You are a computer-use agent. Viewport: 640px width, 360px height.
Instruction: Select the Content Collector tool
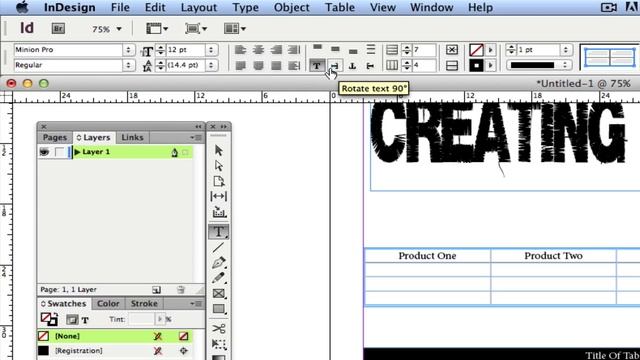[x=219, y=212]
